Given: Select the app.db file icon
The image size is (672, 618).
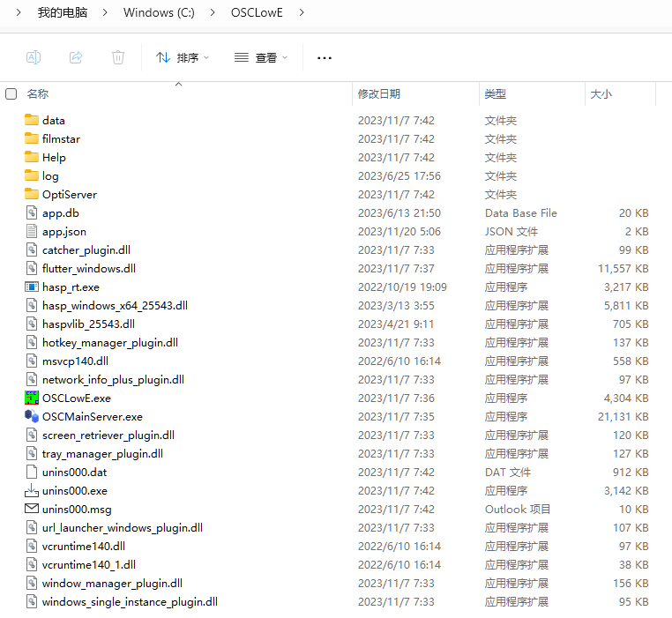Looking at the screenshot, I should (32, 212).
